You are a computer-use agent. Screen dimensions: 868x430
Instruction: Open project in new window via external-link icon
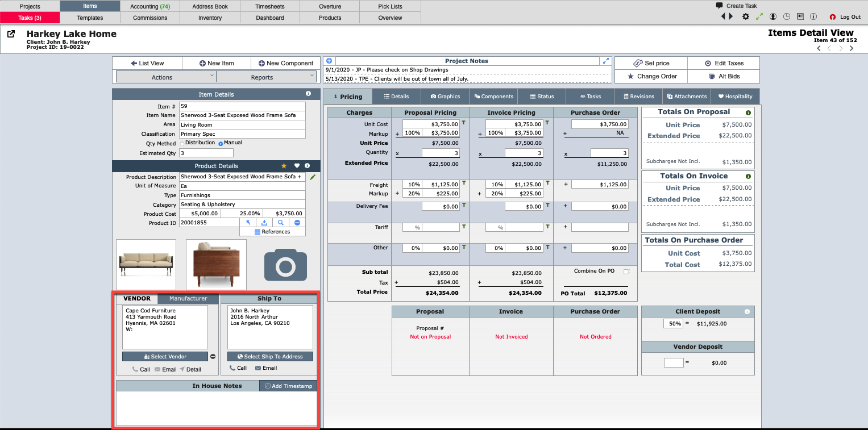pyautogui.click(x=11, y=34)
